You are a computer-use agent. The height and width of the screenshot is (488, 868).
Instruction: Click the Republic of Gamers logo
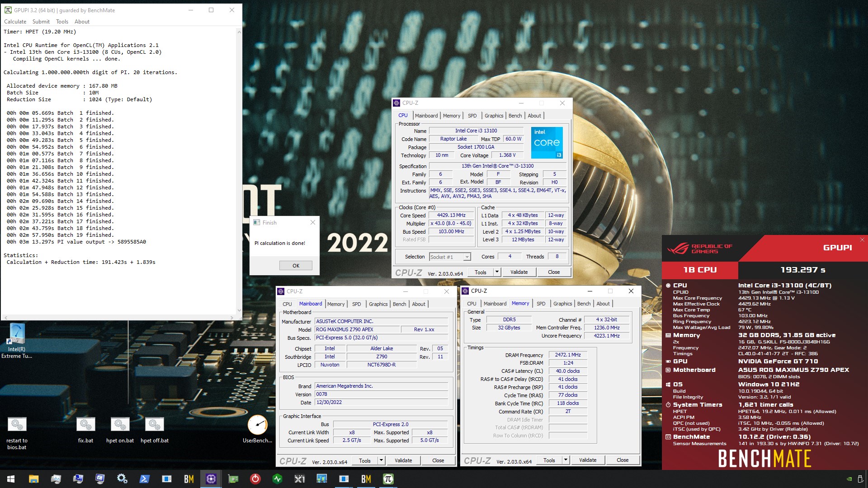699,248
